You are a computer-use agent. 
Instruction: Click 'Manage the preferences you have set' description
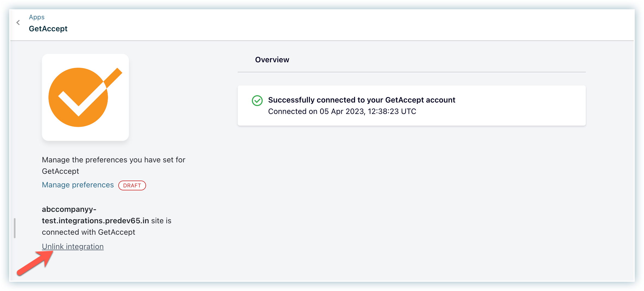(x=113, y=160)
